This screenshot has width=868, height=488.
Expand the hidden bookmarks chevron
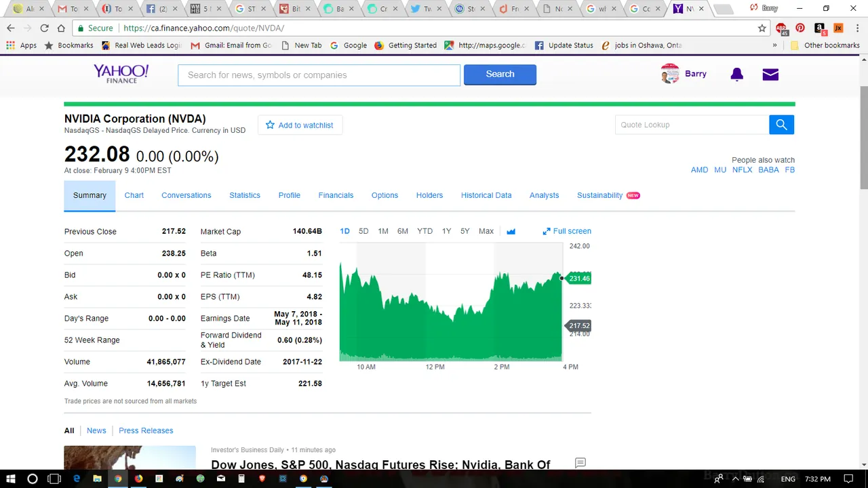click(774, 45)
